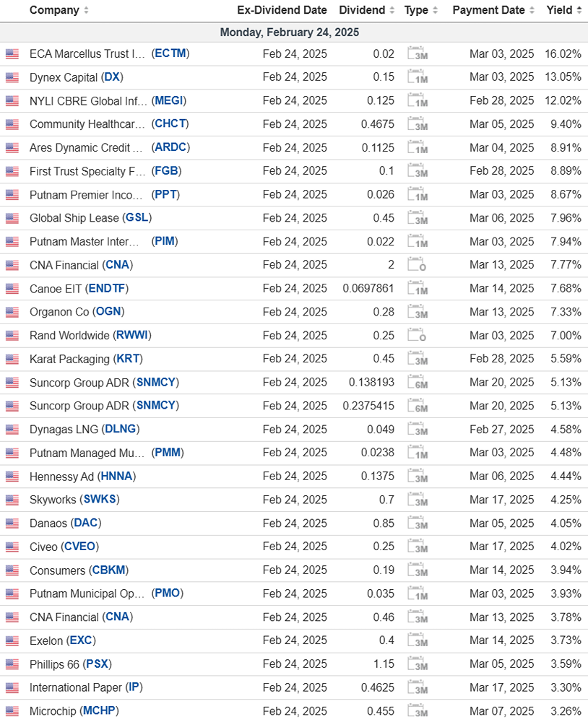Open the MEGI ticker link
The width and height of the screenshot is (588, 722).
pyautogui.click(x=170, y=100)
